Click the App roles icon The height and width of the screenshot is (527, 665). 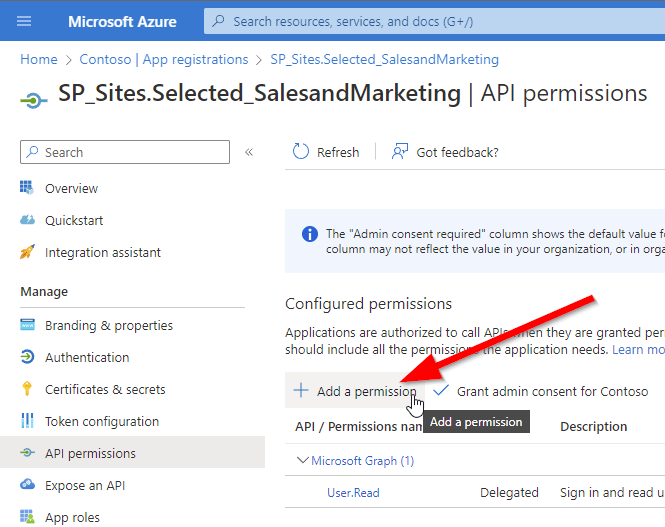tap(27, 517)
